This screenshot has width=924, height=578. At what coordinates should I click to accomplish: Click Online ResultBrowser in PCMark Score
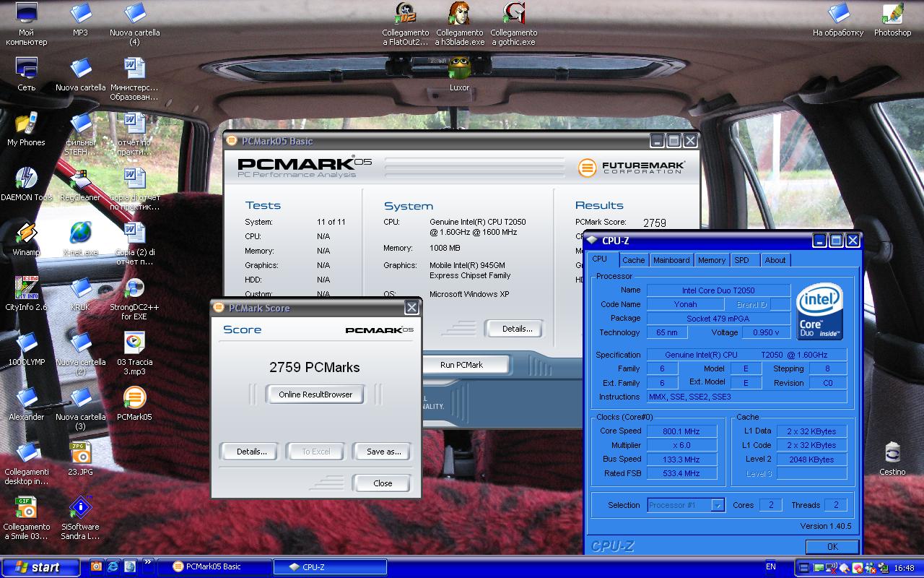point(315,394)
